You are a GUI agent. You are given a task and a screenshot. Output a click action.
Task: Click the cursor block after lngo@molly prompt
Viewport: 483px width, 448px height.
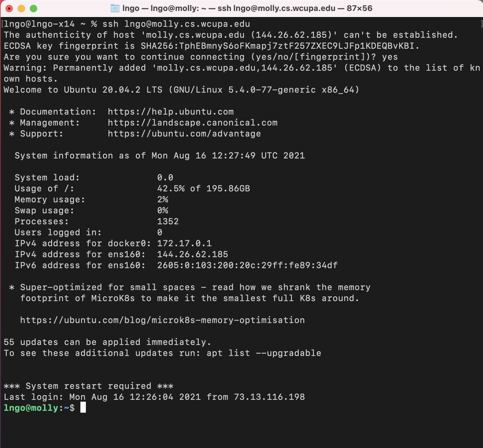[83, 408]
